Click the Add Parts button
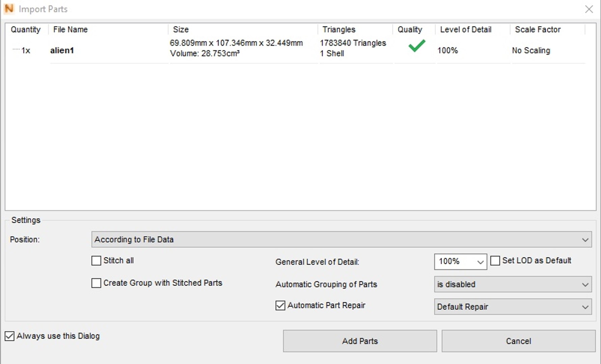Viewport: 601px width, 364px height. (x=360, y=341)
